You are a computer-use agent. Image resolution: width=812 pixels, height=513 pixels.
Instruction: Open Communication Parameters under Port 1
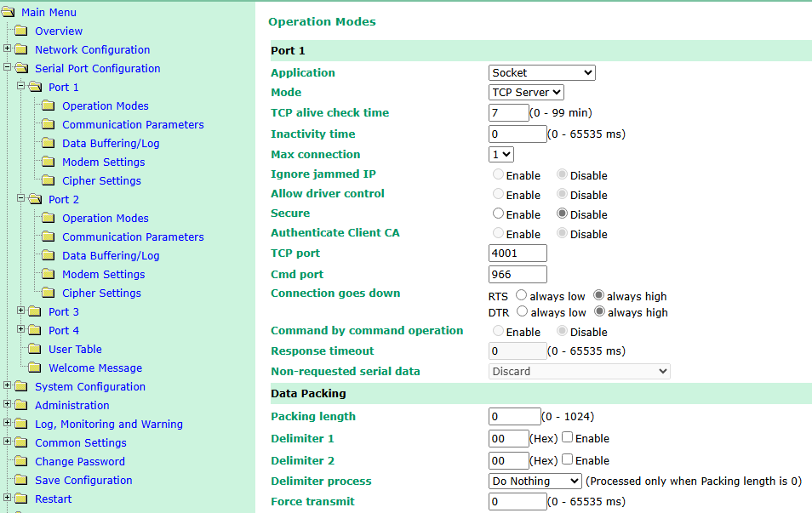click(x=133, y=125)
